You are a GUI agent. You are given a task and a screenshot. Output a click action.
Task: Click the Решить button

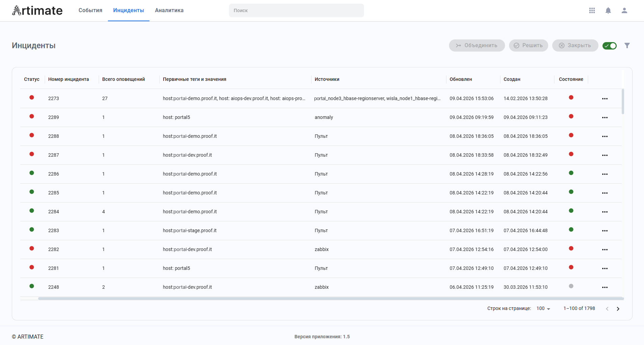tap(528, 45)
